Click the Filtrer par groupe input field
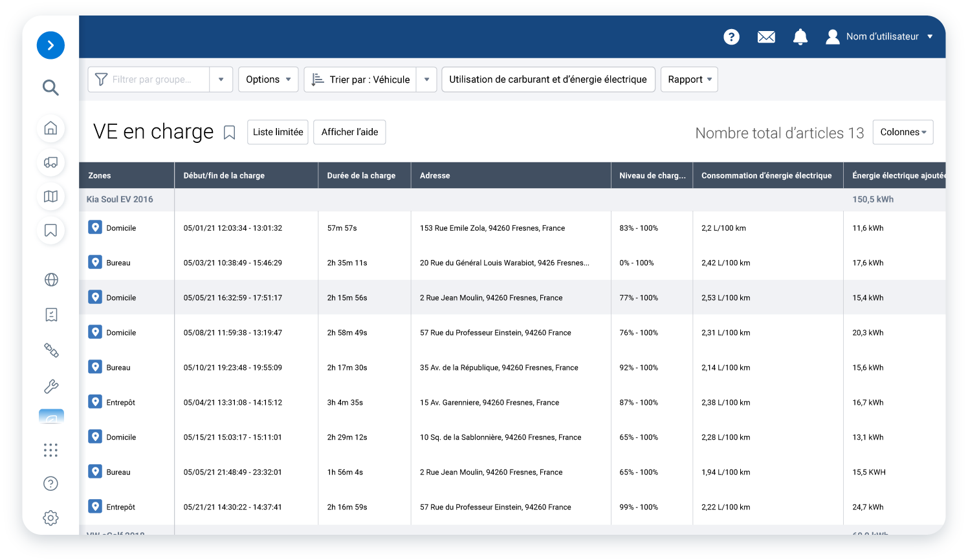 [151, 80]
